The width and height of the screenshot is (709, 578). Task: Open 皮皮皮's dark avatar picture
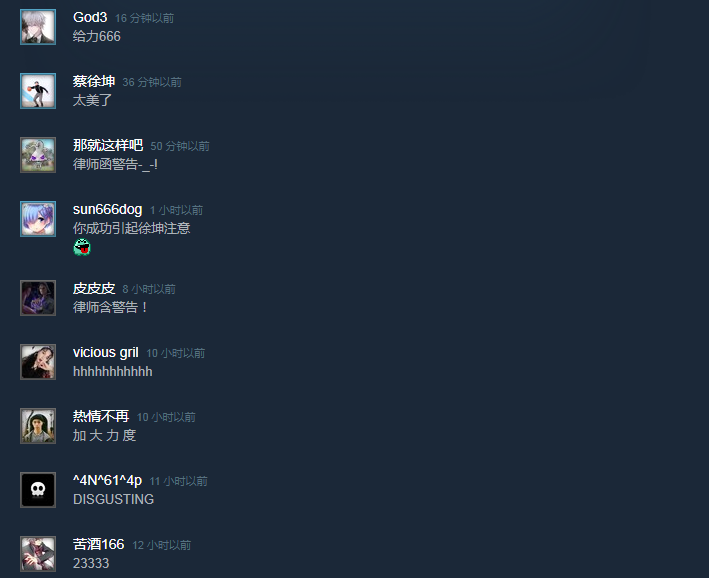click(x=38, y=298)
